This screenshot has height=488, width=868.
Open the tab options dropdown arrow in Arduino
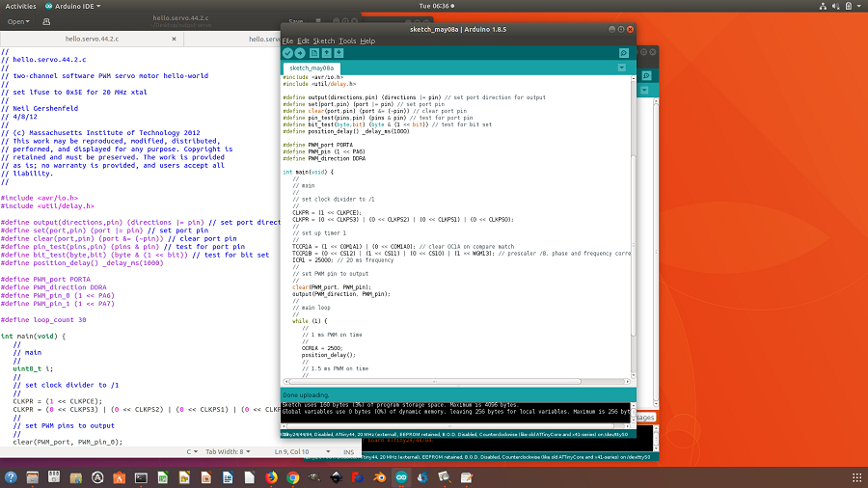coord(622,68)
